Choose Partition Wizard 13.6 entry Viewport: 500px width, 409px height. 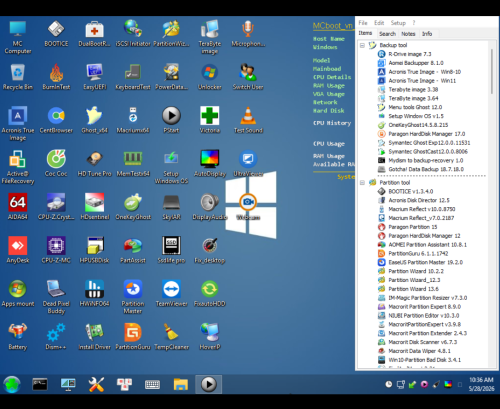coord(414,289)
